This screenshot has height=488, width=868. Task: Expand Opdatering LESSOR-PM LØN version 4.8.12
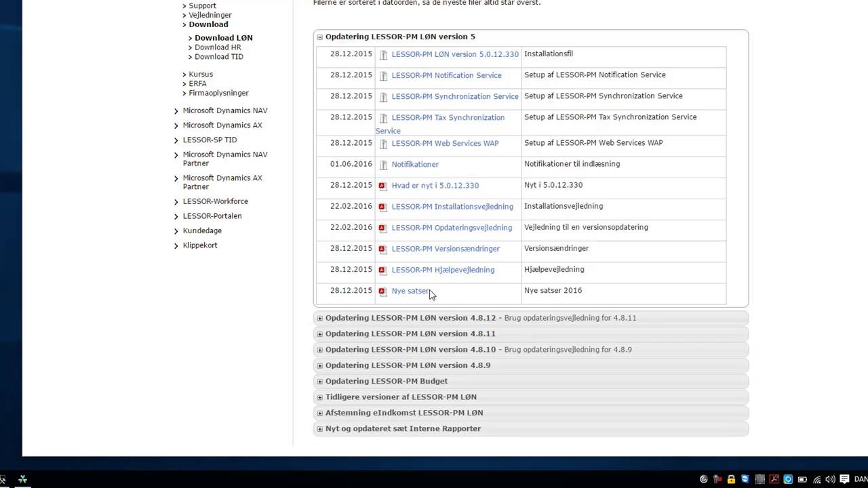click(320, 318)
